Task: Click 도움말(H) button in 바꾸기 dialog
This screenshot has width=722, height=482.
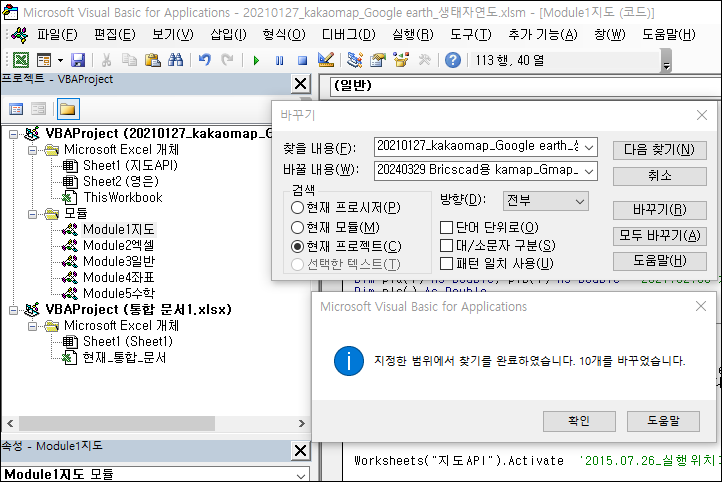Action: coord(659,261)
